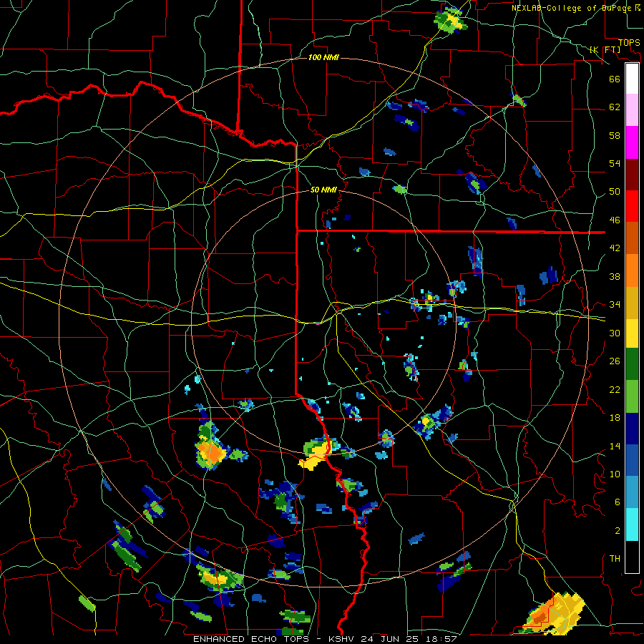This screenshot has height=644, width=644.
Task: Click the legend value 14
Action: click(615, 446)
